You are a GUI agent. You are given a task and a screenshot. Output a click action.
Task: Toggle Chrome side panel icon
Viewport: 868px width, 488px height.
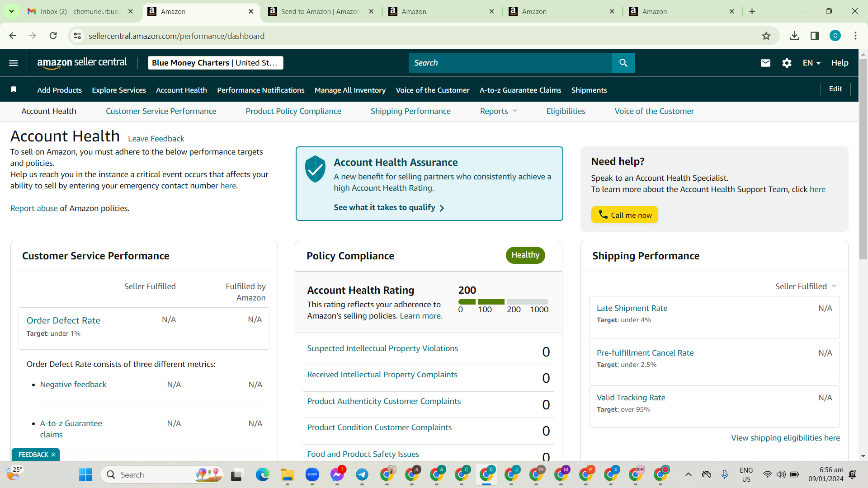(x=815, y=36)
